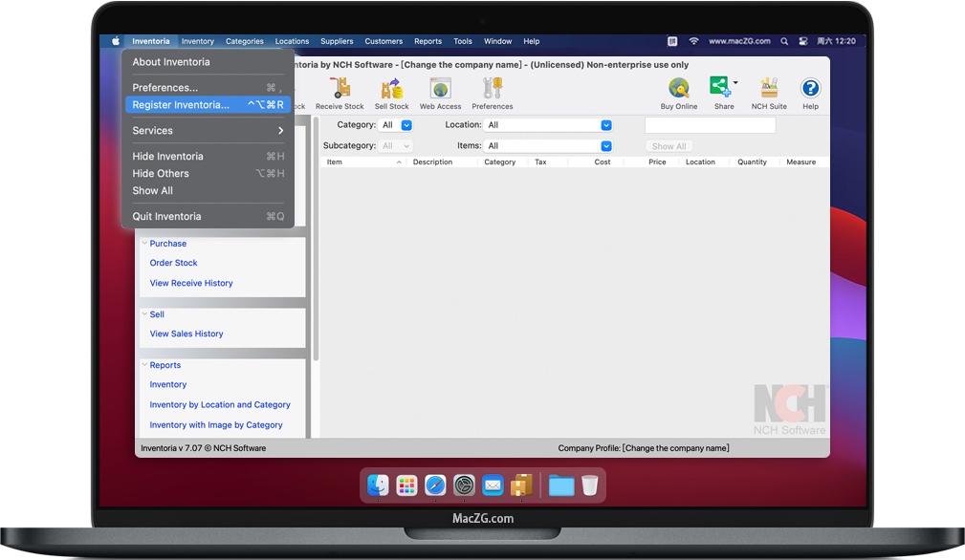
Task: Click the Buy Online icon
Action: [x=679, y=90]
